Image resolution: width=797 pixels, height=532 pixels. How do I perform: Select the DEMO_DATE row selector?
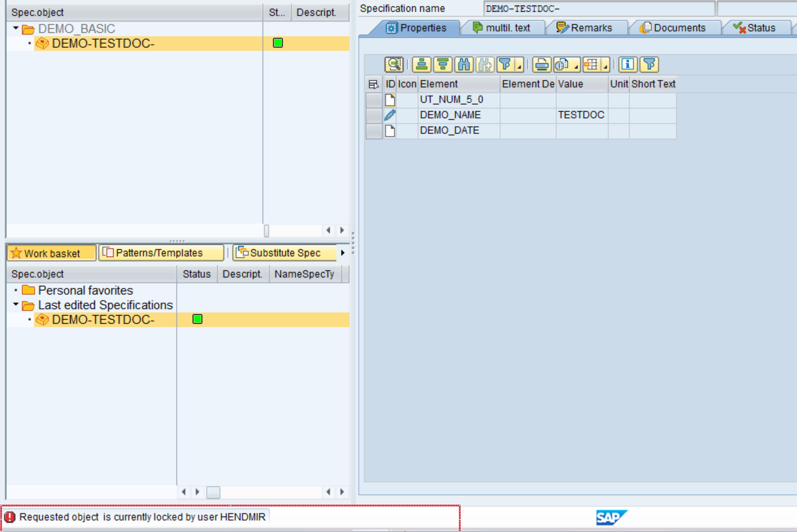[x=374, y=131]
